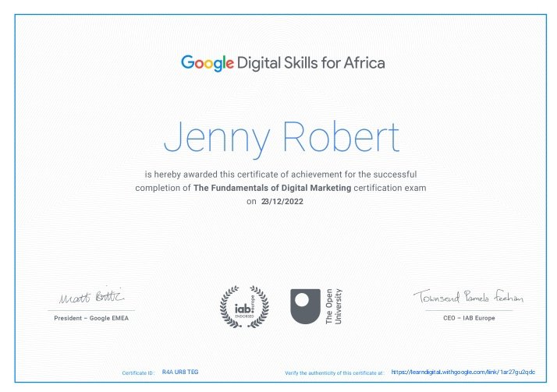Click the 'Certificate ID:' label

coord(138,373)
